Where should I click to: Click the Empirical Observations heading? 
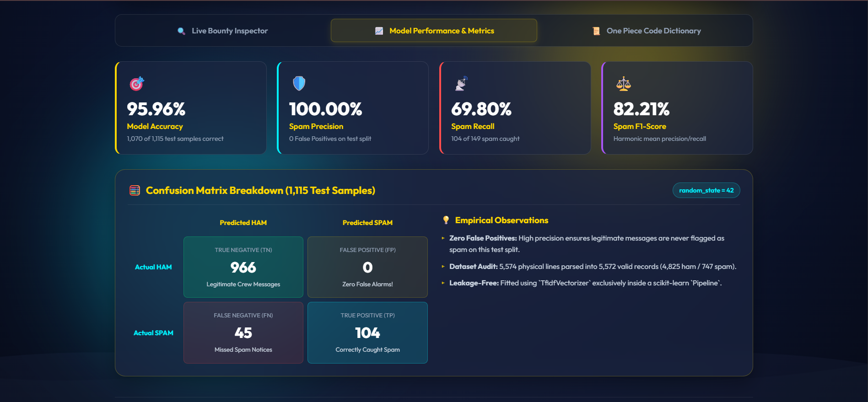(x=501, y=220)
